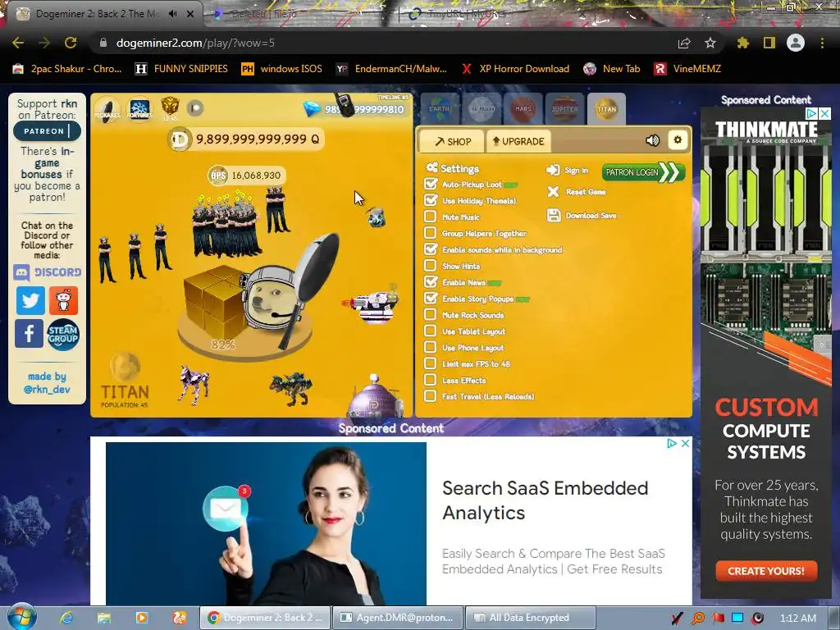Toggle Use Holiday Theme(s) checkbox
The image size is (840, 630).
[430, 200]
